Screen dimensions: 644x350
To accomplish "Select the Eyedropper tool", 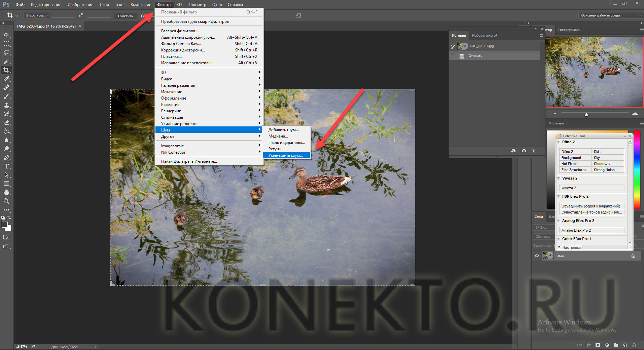I will (6, 79).
